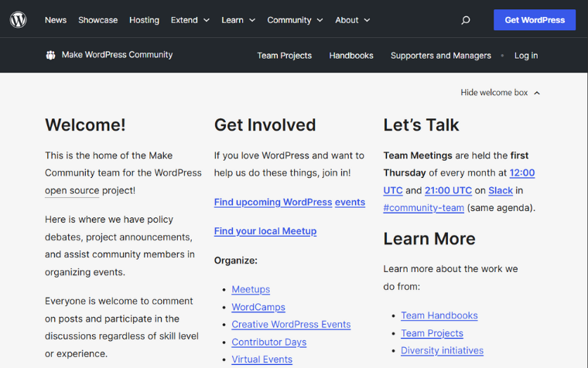Expand the Learn dropdown menu

(x=238, y=20)
